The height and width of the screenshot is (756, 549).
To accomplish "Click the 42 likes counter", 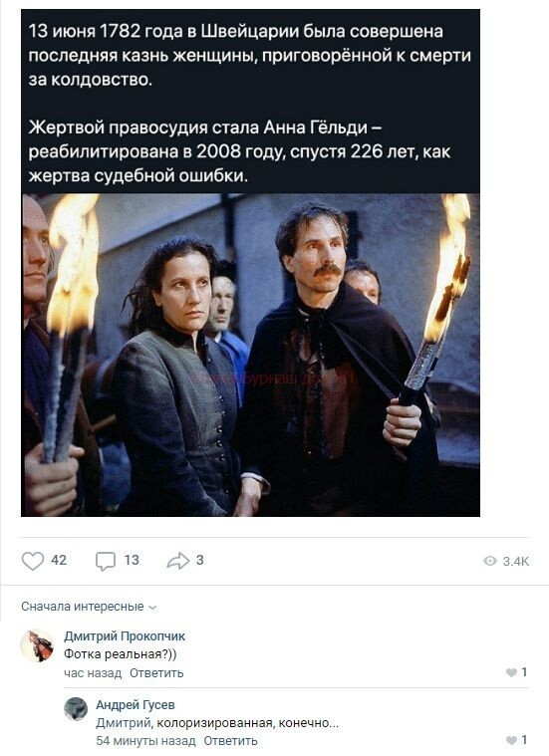I will pyautogui.click(x=59, y=560).
